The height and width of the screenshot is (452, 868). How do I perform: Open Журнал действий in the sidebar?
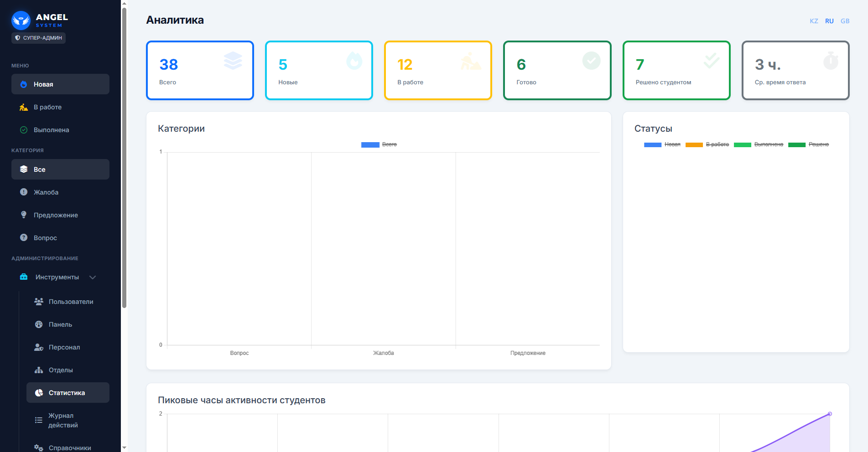(x=63, y=420)
